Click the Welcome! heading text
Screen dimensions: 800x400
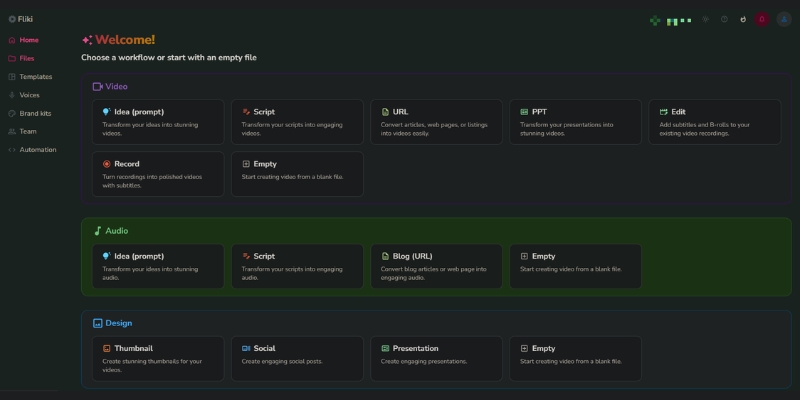click(x=125, y=40)
